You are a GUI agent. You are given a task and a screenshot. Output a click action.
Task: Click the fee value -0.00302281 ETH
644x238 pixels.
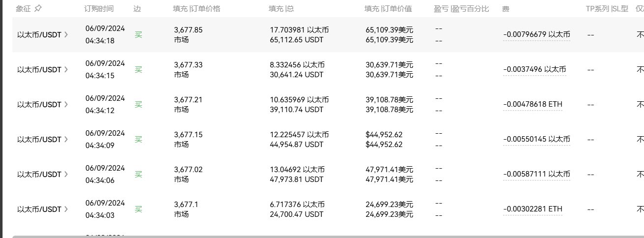pyautogui.click(x=532, y=209)
